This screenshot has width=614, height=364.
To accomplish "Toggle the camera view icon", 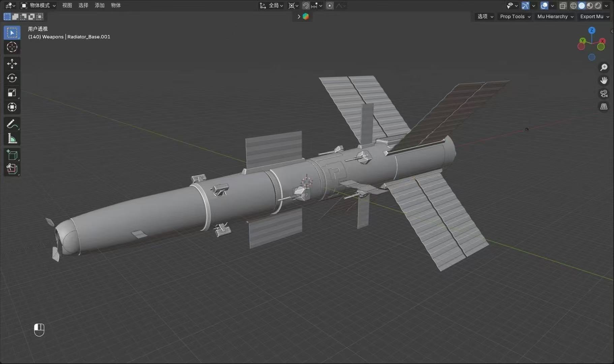I will point(604,94).
